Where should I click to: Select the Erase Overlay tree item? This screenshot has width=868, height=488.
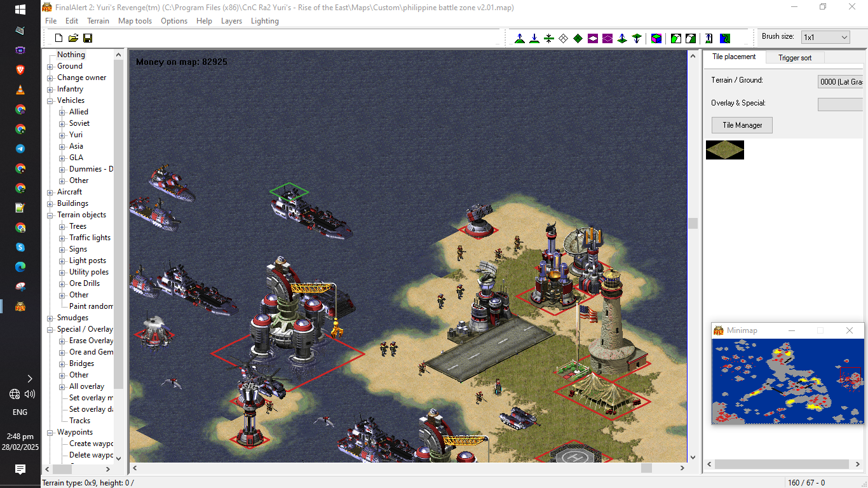(91, 341)
